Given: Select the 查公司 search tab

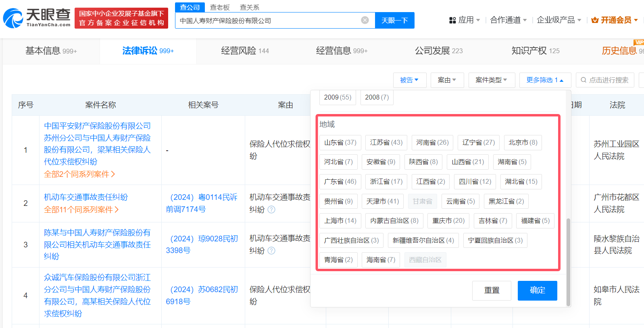Looking at the screenshot, I should [x=190, y=7].
